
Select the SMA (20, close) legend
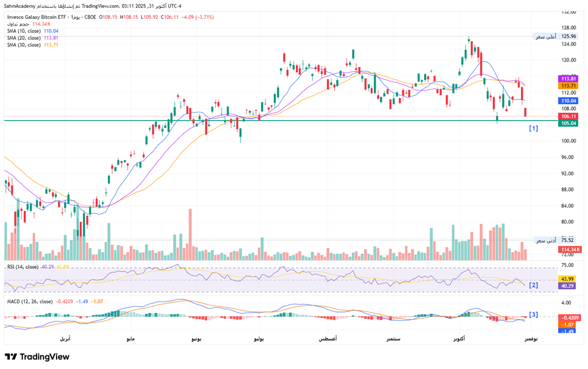[24, 38]
